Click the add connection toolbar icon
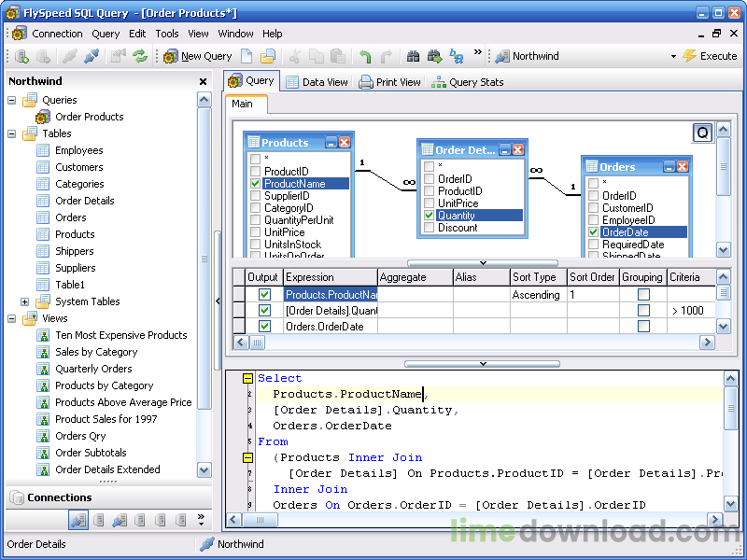Viewport: 747px width, 560px height. (21, 56)
